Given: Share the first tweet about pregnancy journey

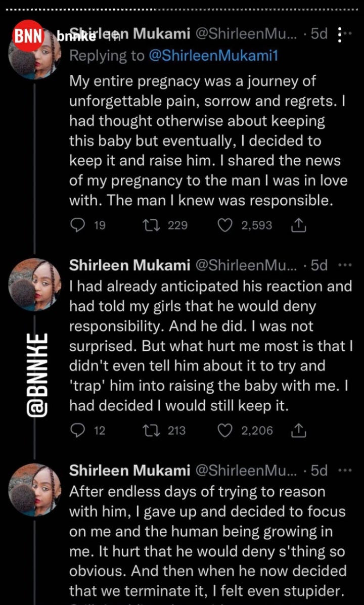Looking at the screenshot, I should click(299, 225).
